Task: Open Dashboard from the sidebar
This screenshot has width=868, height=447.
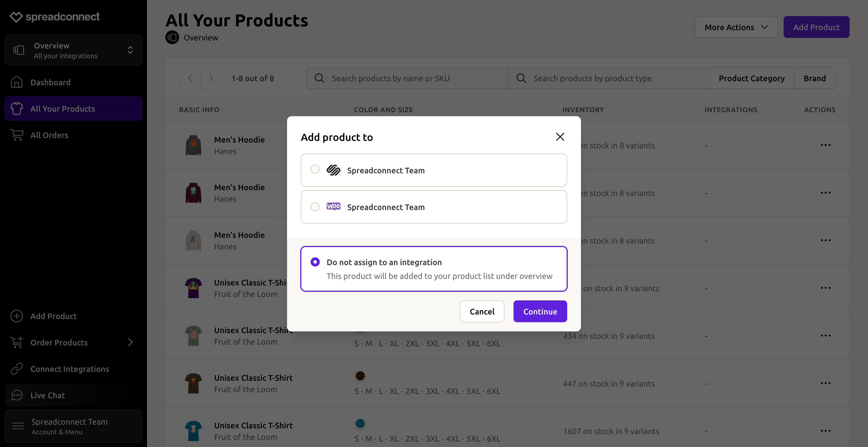Action: [x=73, y=82]
